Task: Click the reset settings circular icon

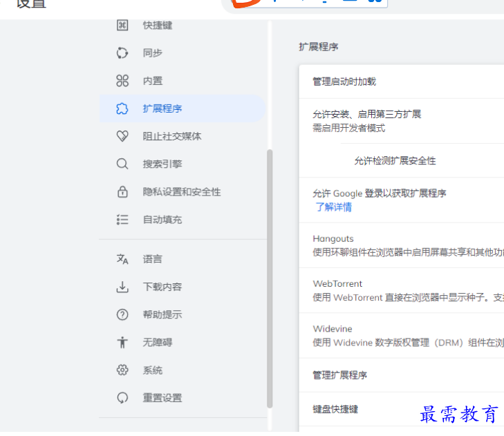Action: pos(122,398)
